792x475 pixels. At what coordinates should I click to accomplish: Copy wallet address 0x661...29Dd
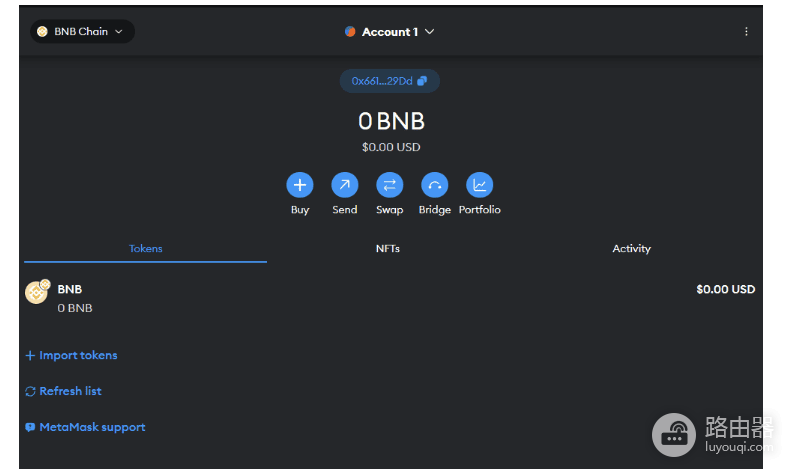(x=389, y=81)
